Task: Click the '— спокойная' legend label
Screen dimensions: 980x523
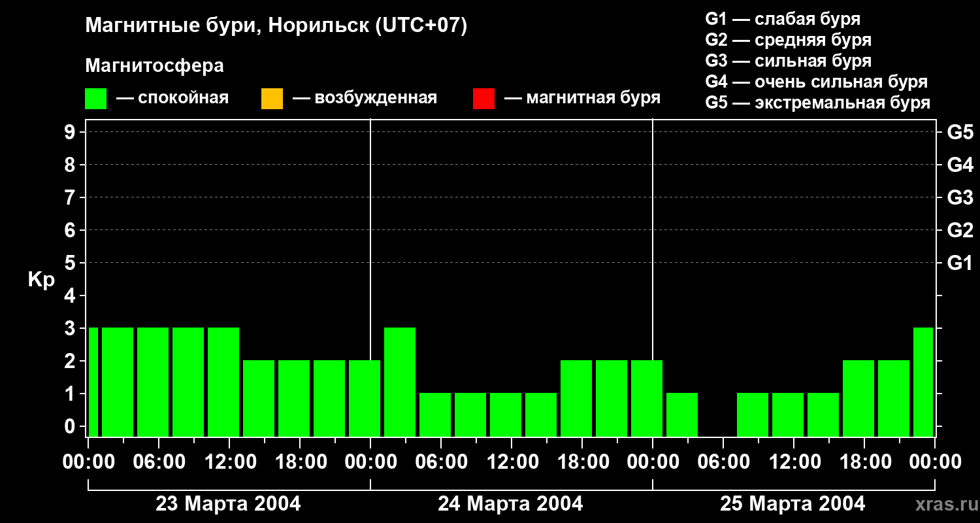Action: click(x=172, y=98)
